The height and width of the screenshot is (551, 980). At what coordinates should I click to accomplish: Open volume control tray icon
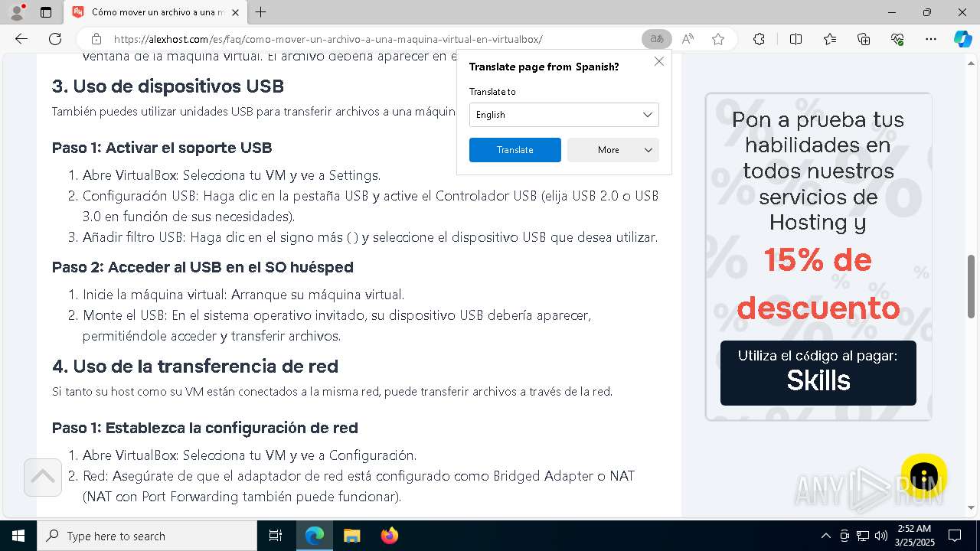pyautogui.click(x=881, y=536)
